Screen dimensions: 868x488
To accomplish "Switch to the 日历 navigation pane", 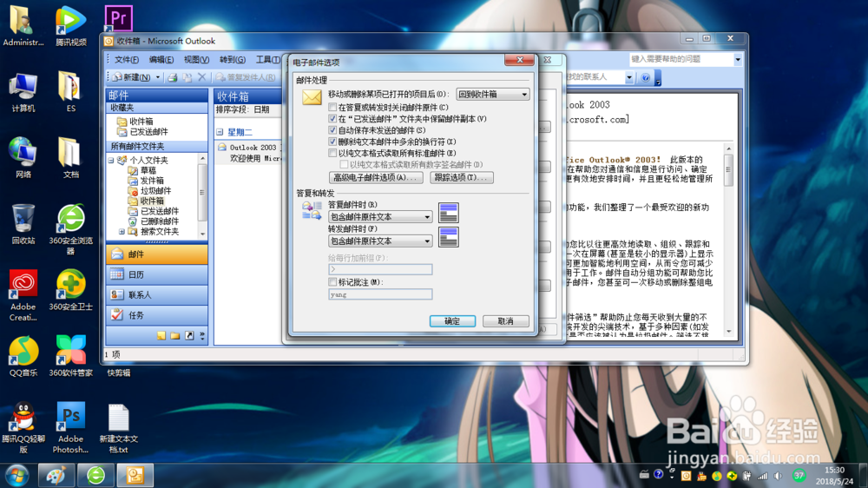I will coord(156,274).
